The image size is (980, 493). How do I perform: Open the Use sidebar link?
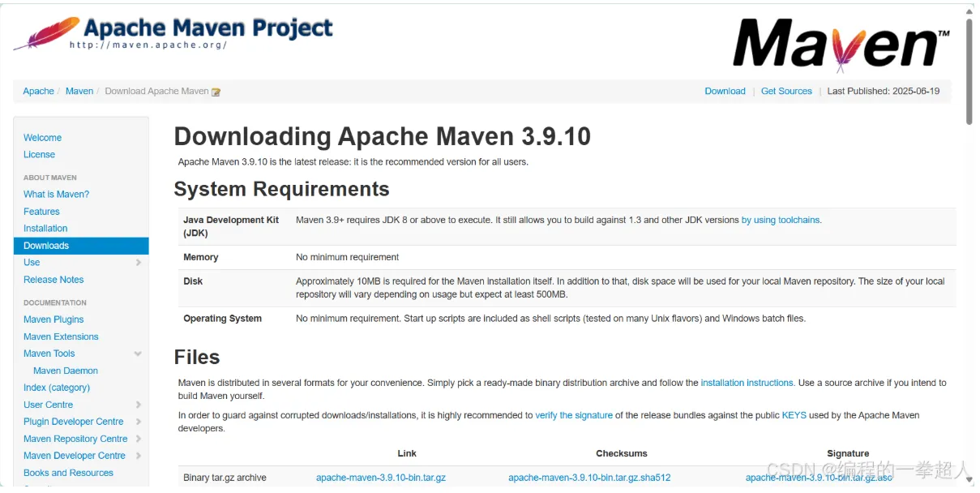[32, 263]
